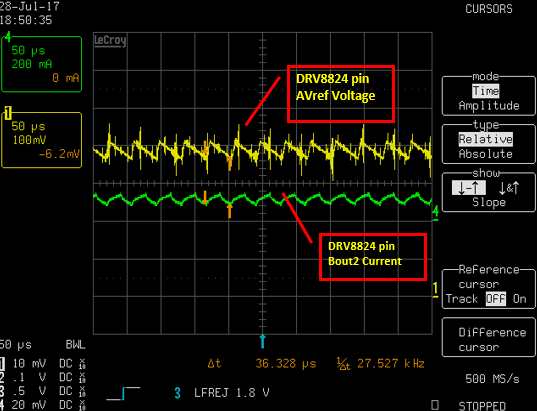Click the Slope label in show box
Screen dimensions: 537x411
[x=489, y=202]
